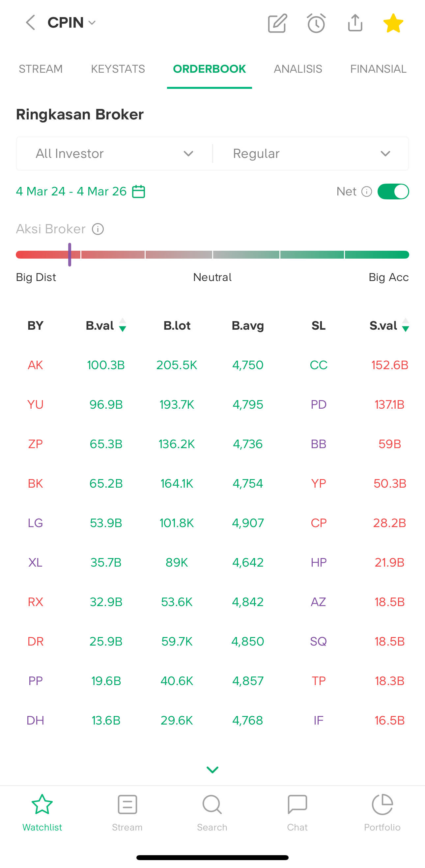Image resolution: width=425 pixels, height=868 pixels.
Task: Tap the 4 Mar 24 - 4 Mar 26 date range
Action: (71, 191)
